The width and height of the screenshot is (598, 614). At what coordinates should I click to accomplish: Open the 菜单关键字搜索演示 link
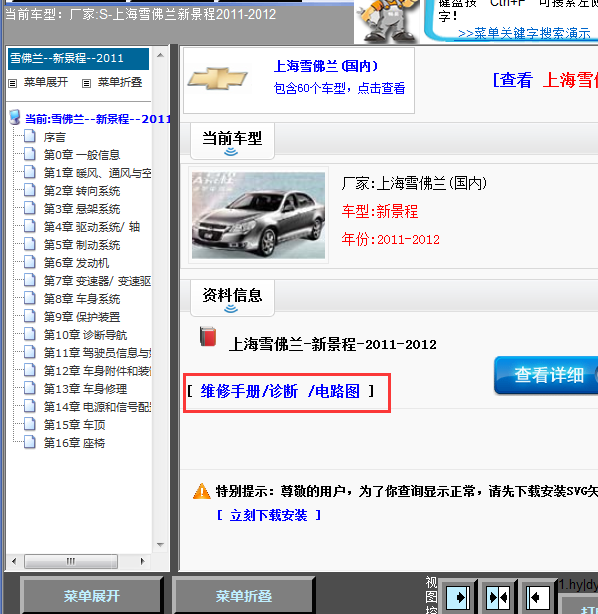click(x=524, y=33)
